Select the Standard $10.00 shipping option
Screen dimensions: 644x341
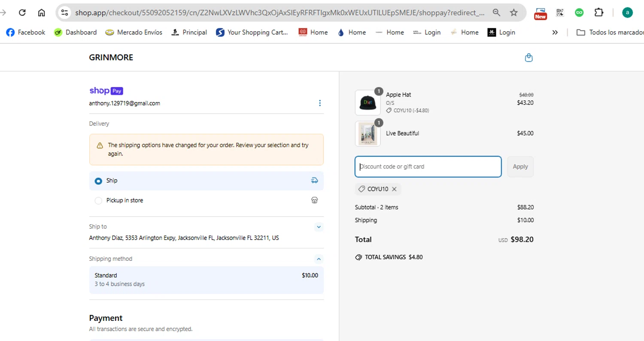click(x=207, y=280)
